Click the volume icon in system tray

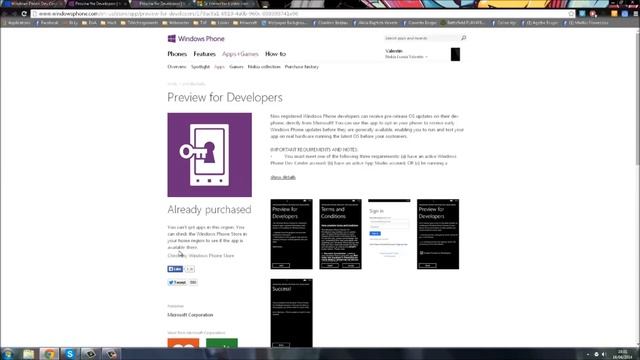(604, 354)
